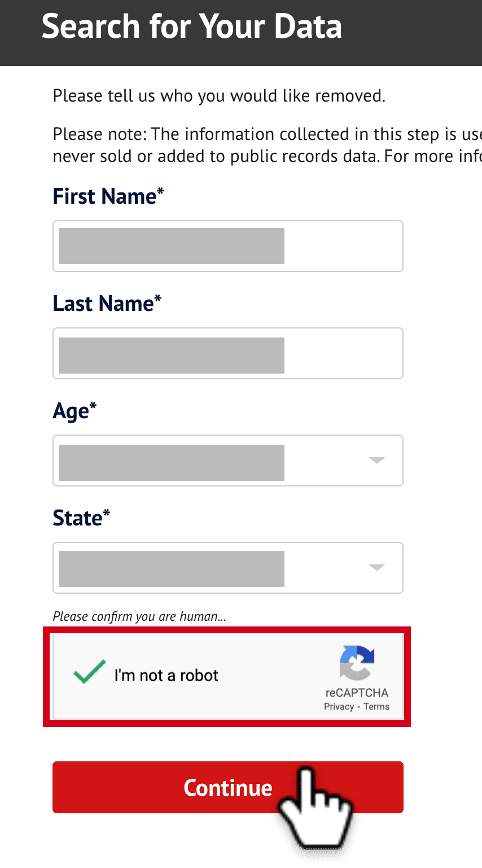482x868 pixels.
Task: Click into the First Name field
Action: (x=228, y=246)
